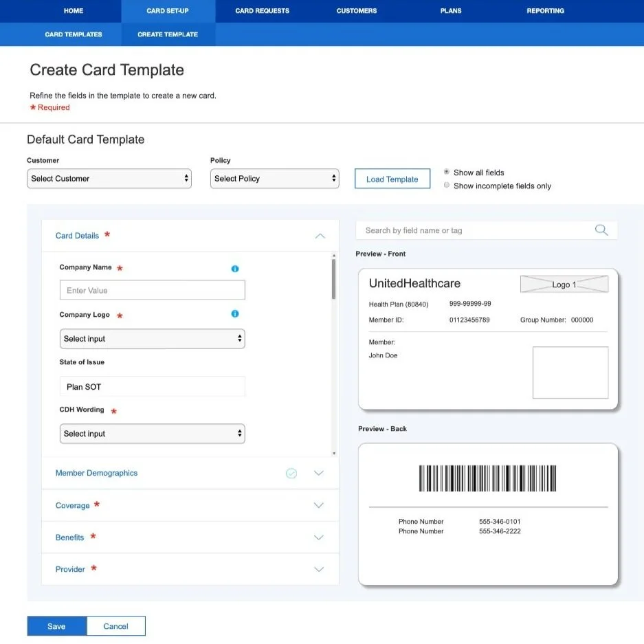Click the Cancel button
644x644 pixels.
click(x=116, y=626)
